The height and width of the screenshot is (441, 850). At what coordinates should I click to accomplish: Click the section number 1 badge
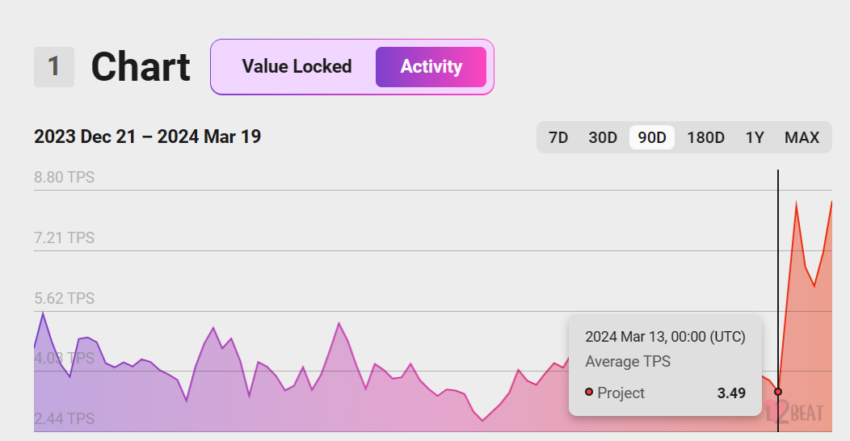click(54, 67)
